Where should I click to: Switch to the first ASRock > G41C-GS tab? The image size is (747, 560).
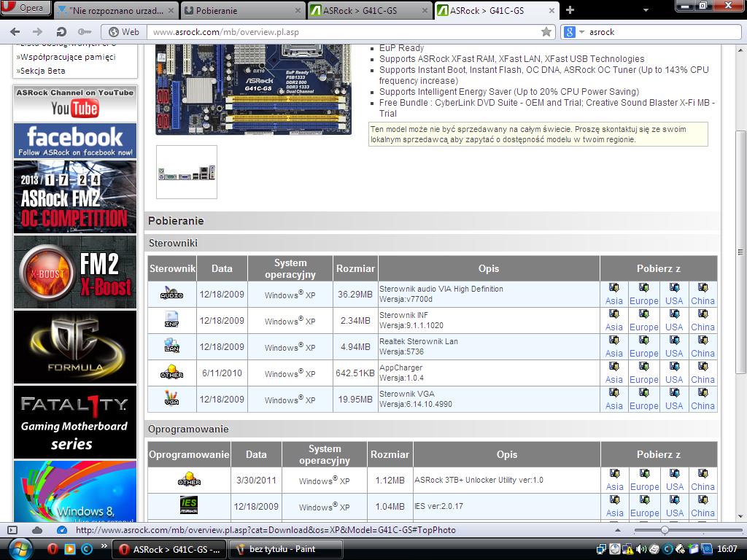[x=369, y=10]
